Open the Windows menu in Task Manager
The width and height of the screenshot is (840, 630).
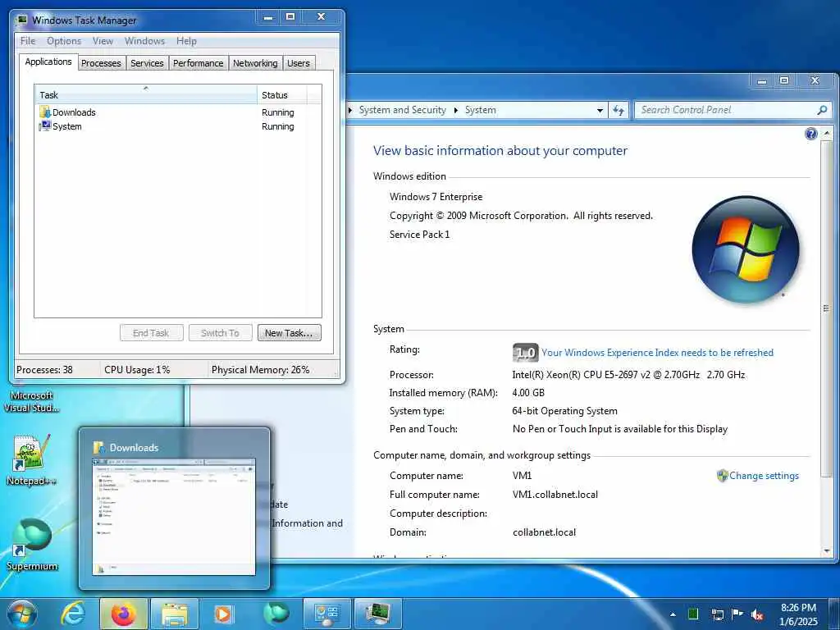(144, 41)
